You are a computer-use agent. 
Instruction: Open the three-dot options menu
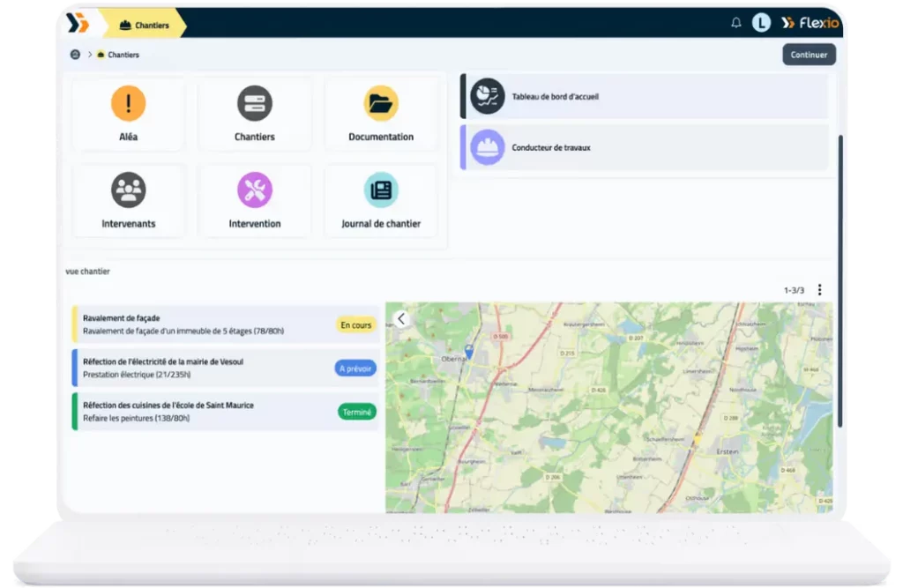click(x=819, y=290)
